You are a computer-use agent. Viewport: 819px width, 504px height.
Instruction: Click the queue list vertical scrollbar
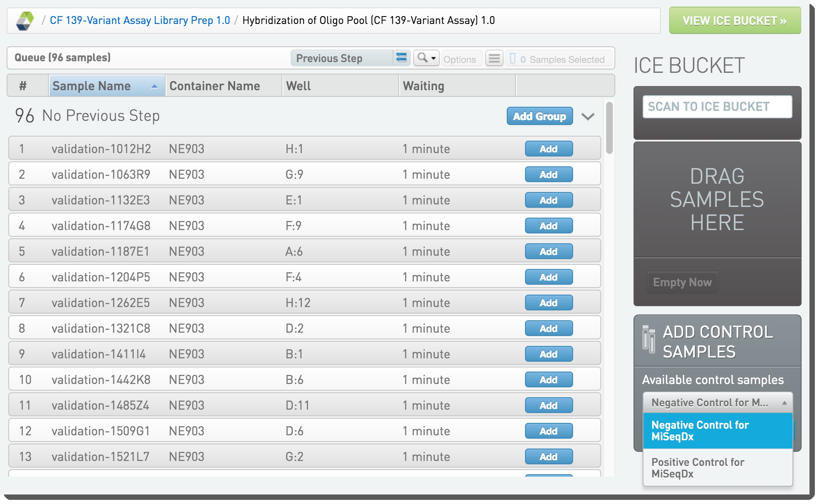pos(609,128)
